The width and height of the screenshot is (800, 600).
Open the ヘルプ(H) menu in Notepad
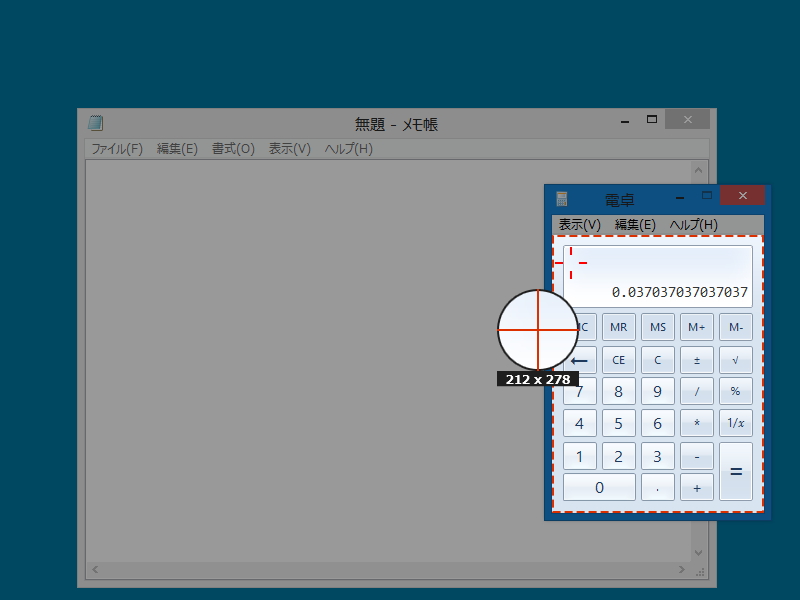pyautogui.click(x=349, y=149)
